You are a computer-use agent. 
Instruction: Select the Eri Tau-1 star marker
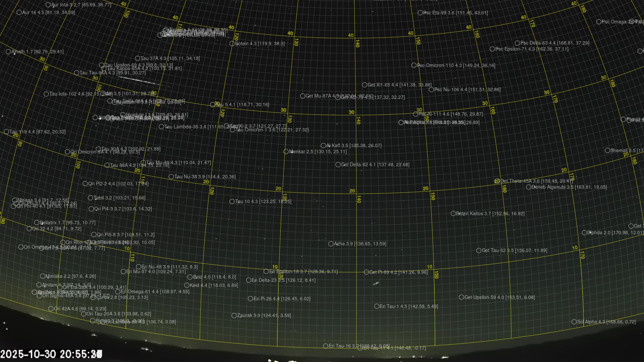(377, 306)
